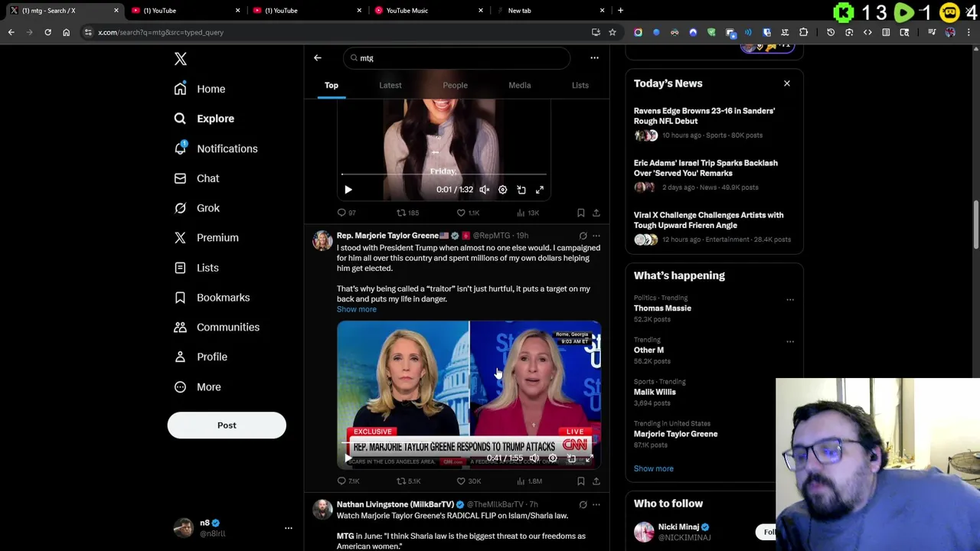
Task: Expand the More menu in sidebar
Action: point(197,386)
